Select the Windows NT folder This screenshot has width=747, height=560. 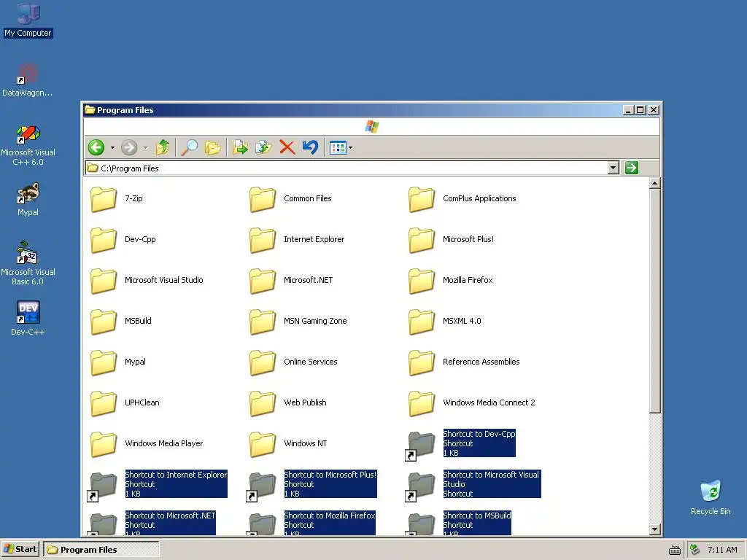pyautogui.click(x=288, y=444)
